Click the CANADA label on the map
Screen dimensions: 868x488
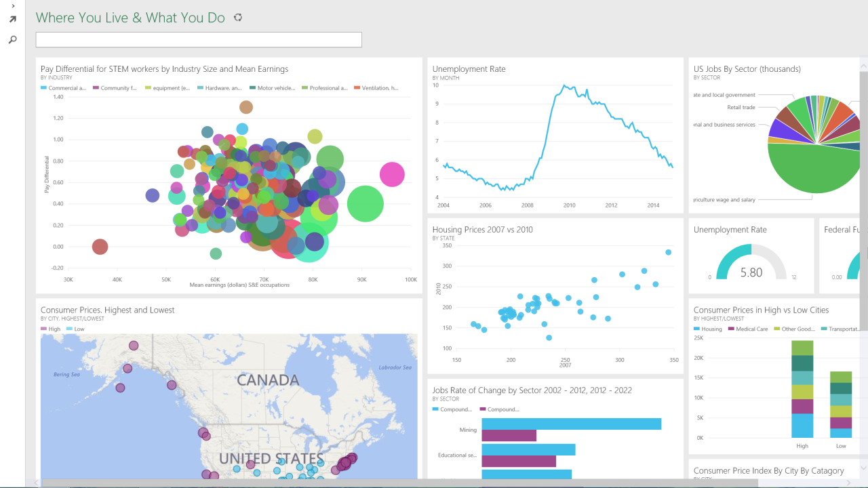click(268, 380)
